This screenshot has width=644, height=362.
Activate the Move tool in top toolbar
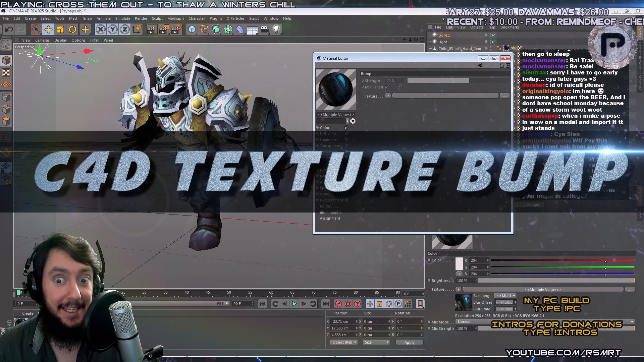tap(48, 29)
